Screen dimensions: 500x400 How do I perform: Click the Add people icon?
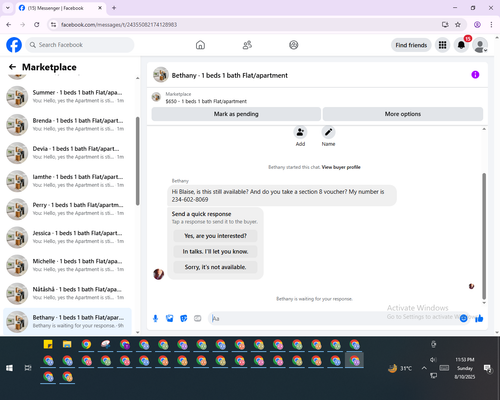300,132
